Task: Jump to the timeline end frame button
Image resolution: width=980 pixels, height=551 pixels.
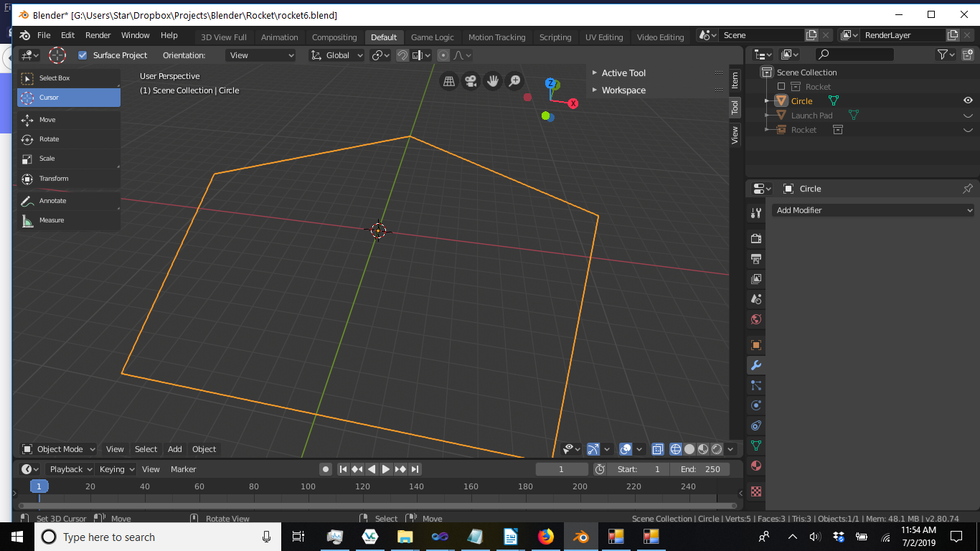Action: coord(415,469)
